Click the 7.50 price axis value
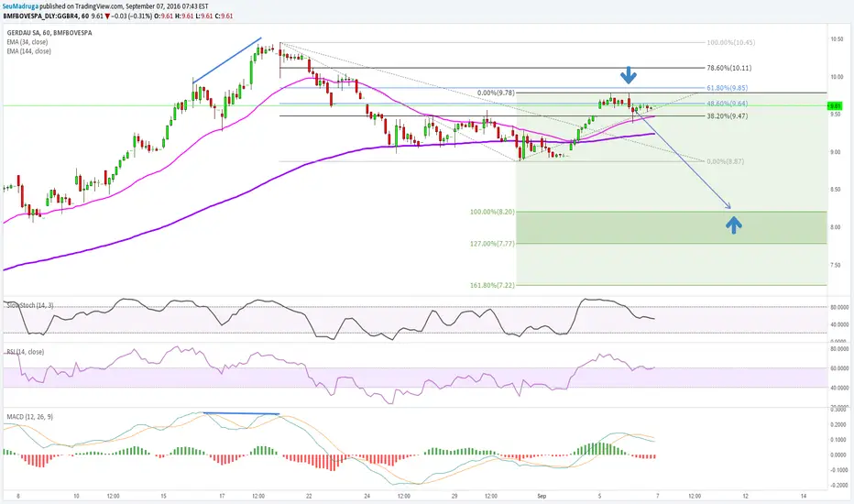The image size is (854, 504). [x=836, y=266]
